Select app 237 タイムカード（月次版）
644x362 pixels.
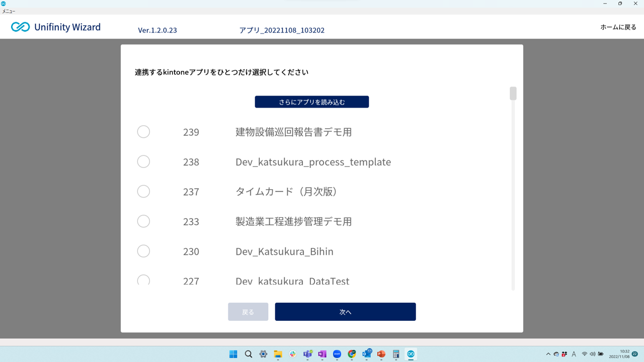[143, 192]
